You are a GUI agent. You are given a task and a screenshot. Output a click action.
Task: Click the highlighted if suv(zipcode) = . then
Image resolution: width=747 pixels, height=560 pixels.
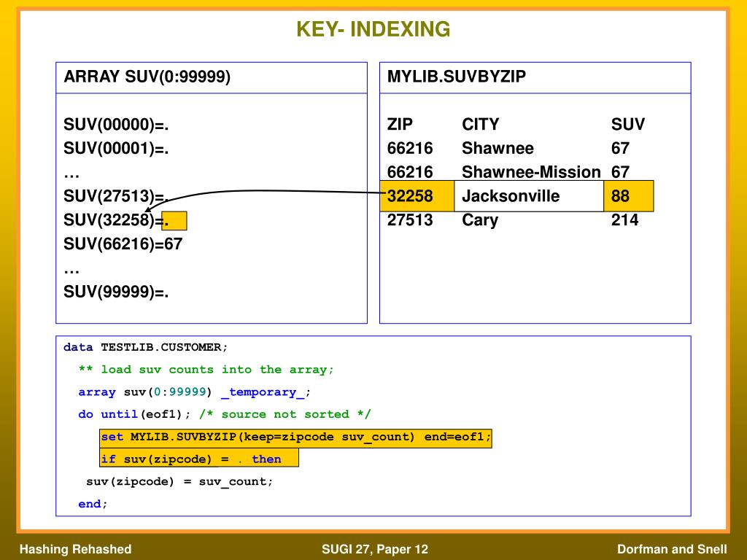tap(198, 459)
